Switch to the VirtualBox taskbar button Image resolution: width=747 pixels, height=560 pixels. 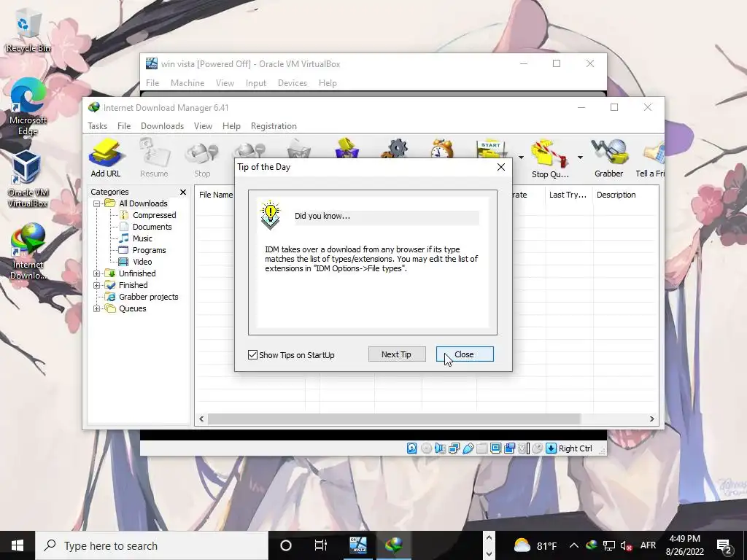(x=357, y=545)
